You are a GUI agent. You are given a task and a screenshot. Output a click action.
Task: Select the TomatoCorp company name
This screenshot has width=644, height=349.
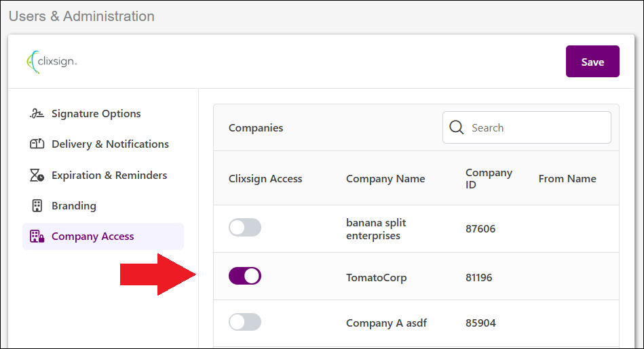tap(376, 278)
